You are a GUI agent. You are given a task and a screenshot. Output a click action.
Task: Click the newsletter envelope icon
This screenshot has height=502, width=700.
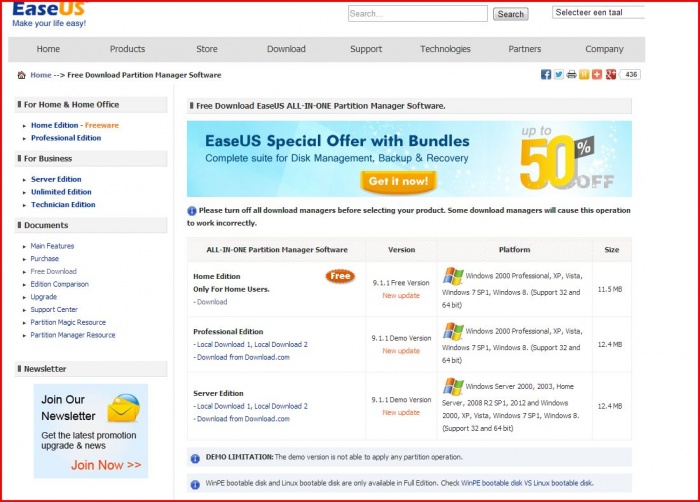(124, 407)
